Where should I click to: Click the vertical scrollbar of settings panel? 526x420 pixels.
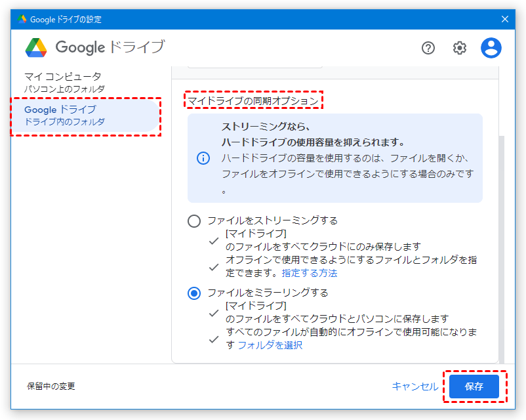(x=502, y=249)
